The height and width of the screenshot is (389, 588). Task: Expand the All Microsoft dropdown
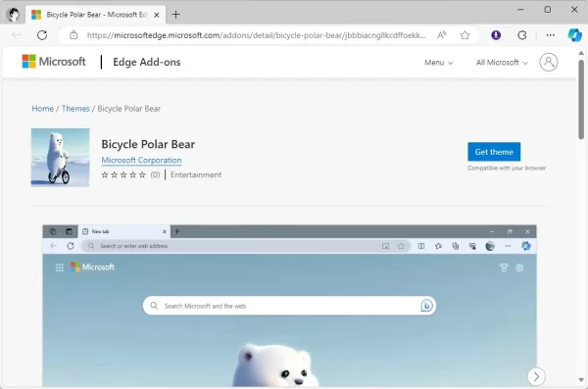pos(502,63)
